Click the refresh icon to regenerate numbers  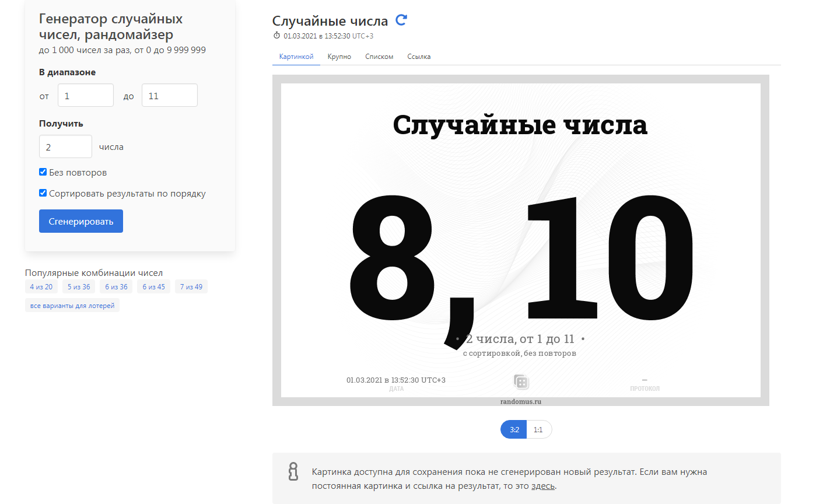401,20
